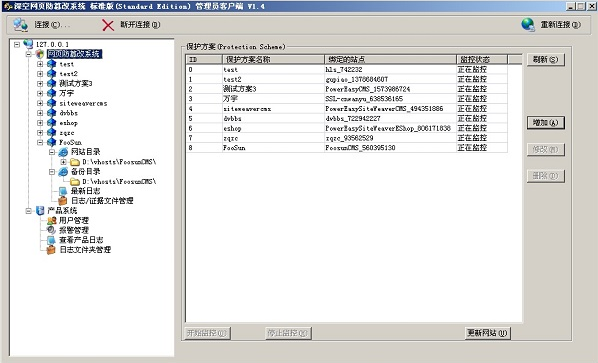The height and width of the screenshot is (363, 598).
Task: Select the row with PowerEasyCMS_157398672​4 site
Action: [x=347, y=89]
